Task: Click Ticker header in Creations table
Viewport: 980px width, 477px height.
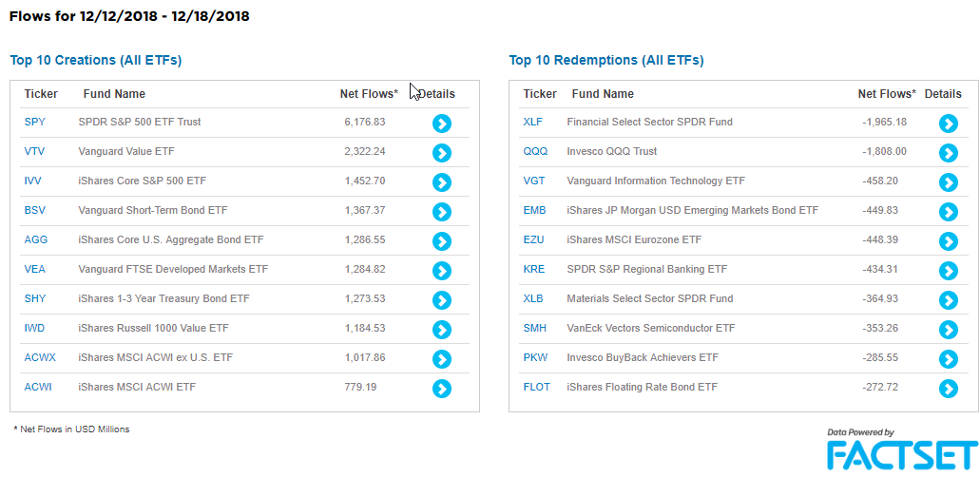Action: pyautogui.click(x=41, y=94)
